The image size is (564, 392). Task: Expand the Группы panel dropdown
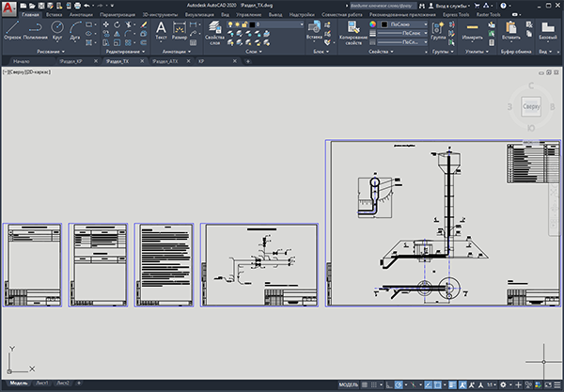pos(443,52)
